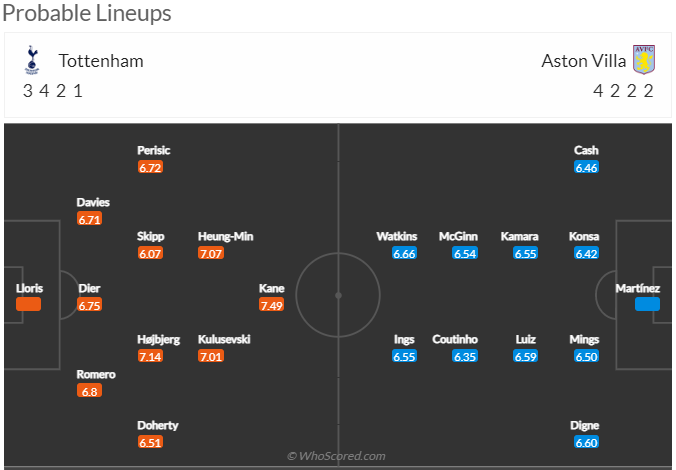This screenshot has width=676, height=470.
Task: Open the Aston Villa team name link
Action: coord(583,61)
